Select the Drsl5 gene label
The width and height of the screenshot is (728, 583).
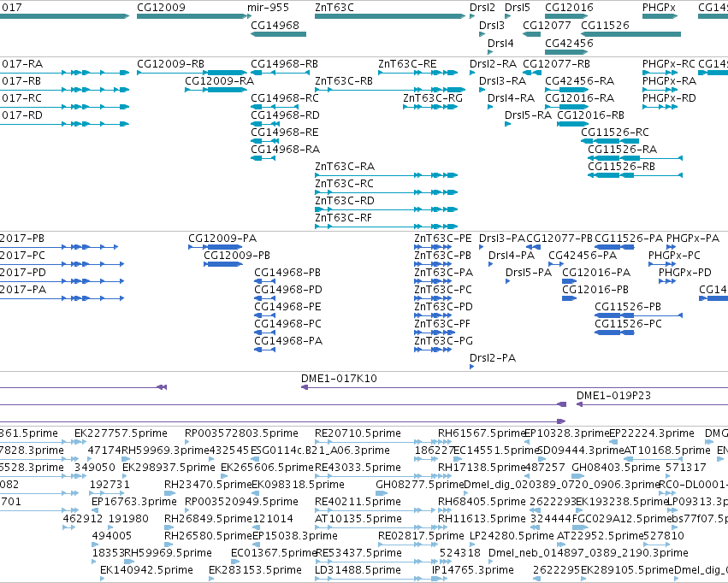(518, 8)
